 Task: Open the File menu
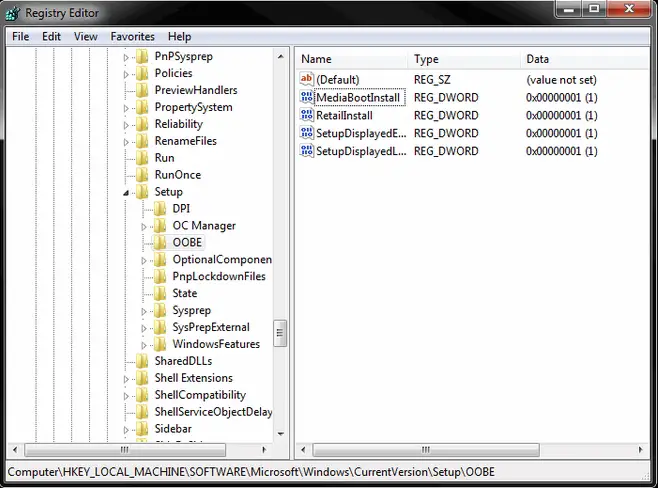tap(21, 37)
